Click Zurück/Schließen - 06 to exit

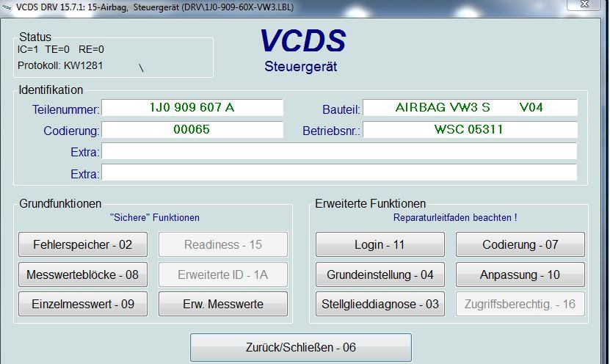301,347
